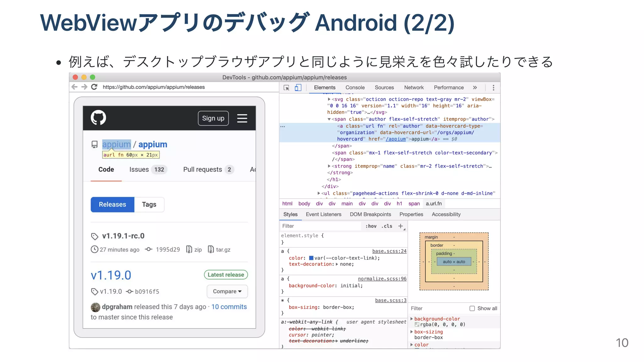Open the Compare dropdown
The height and width of the screenshot is (362, 644).
point(227,291)
